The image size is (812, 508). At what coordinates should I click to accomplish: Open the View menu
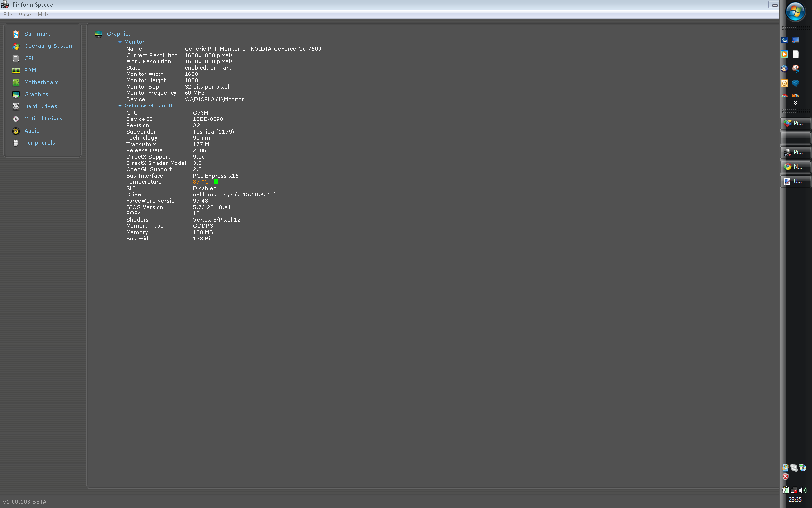pyautogui.click(x=25, y=15)
